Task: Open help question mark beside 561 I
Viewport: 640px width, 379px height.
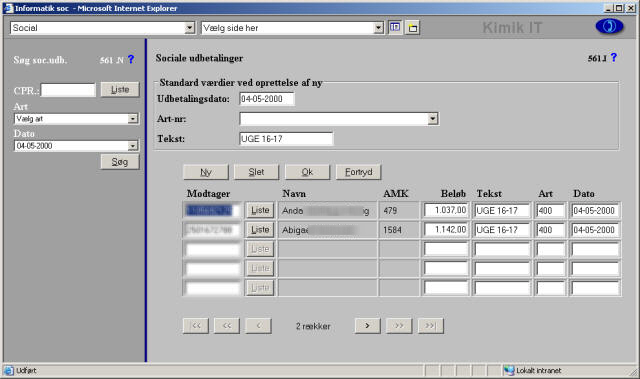Action: click(613, 58)
